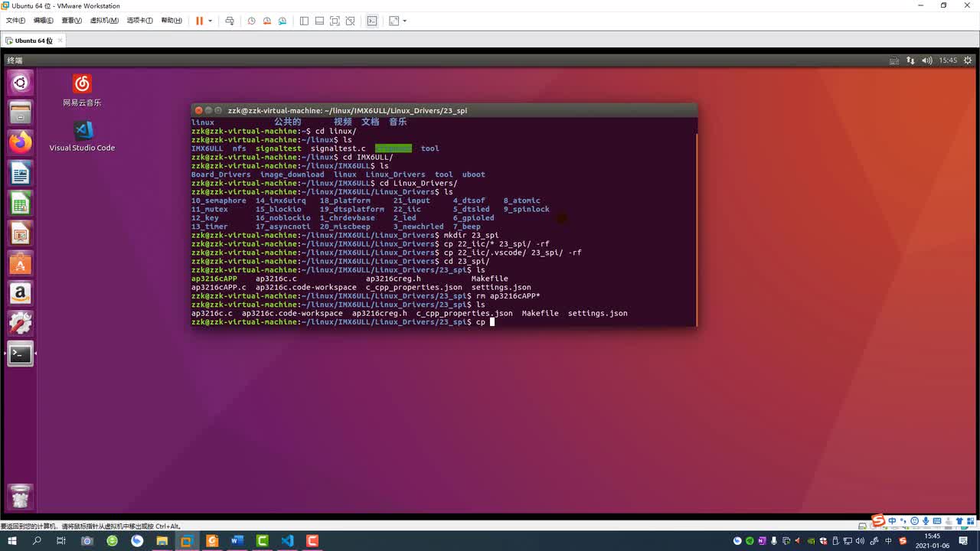Open the 查看(V) menu
Screen dimensions: 980x551
tap(72, 21)
